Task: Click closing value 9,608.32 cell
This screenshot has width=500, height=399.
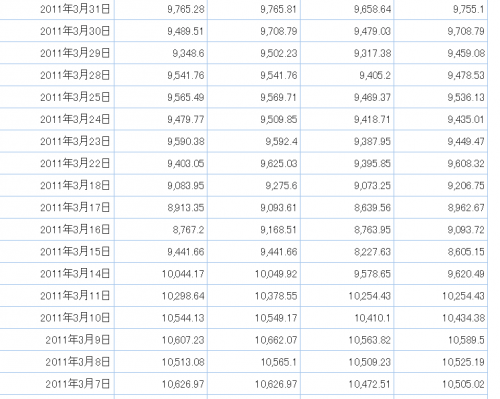Action: [441, 163]
